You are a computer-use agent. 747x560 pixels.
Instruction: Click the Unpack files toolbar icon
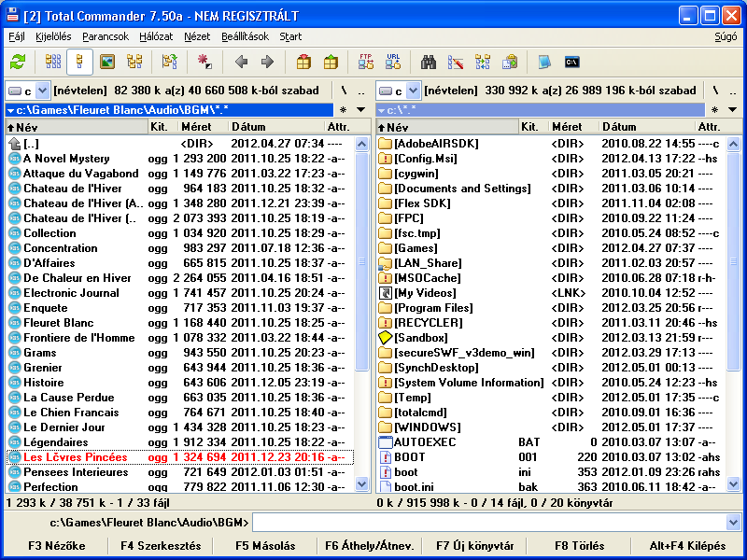pyautogui.click(x=331, y=62)
